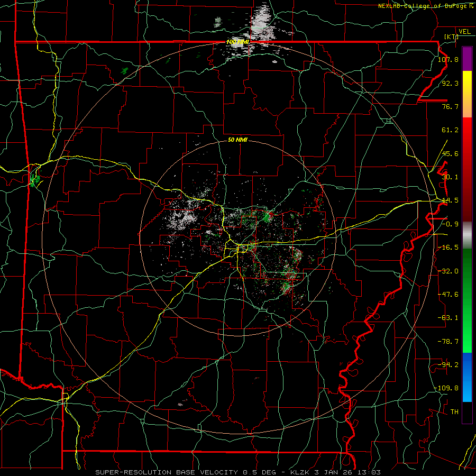Click the 14.5 legend value

[450, 200]
